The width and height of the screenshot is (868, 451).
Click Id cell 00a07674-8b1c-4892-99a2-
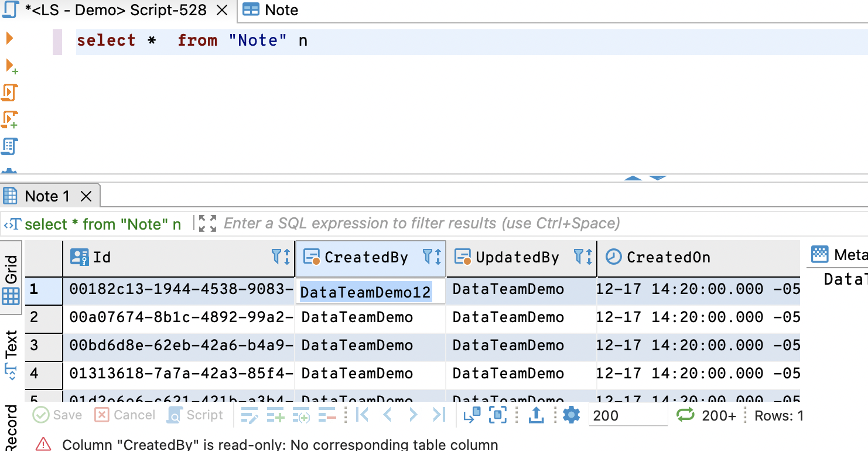[179, 317]
